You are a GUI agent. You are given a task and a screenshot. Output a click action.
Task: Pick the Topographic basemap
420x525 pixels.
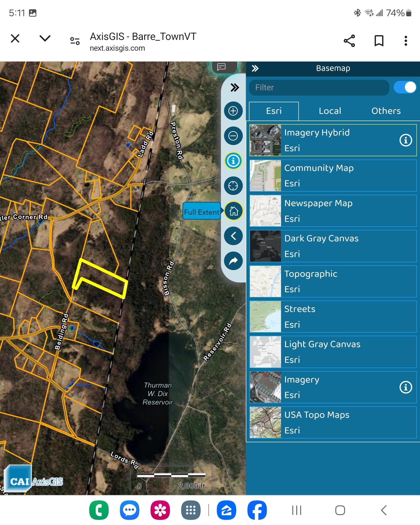[333, 282]
